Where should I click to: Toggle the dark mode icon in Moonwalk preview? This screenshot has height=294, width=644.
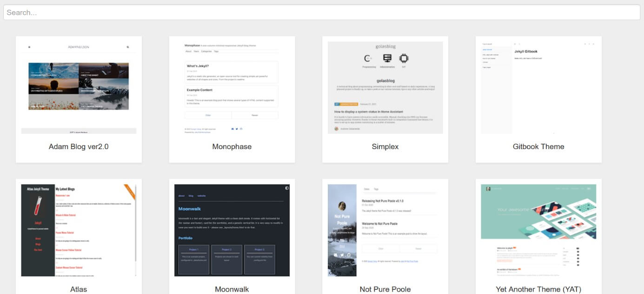pyautogui.click(x=287, y=188)
